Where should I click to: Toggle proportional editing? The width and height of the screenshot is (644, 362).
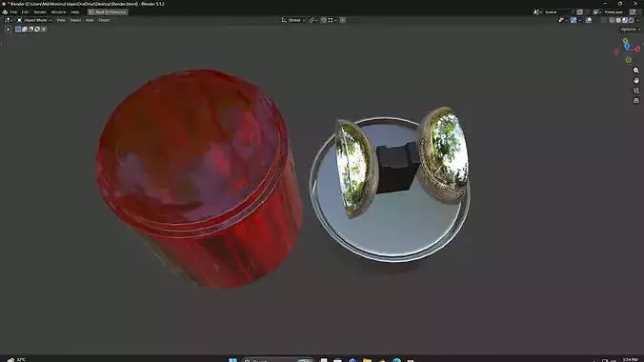point(343,20)
